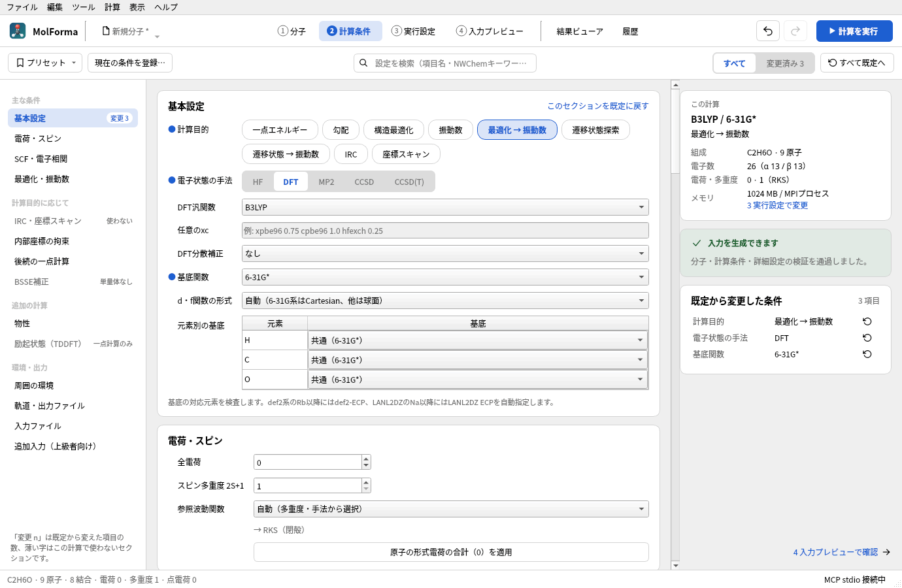The width and height of the screenshot is (902, 588).
Task: Increment 全電荷 with the up stepper arrow
Action: click(366, 459)
